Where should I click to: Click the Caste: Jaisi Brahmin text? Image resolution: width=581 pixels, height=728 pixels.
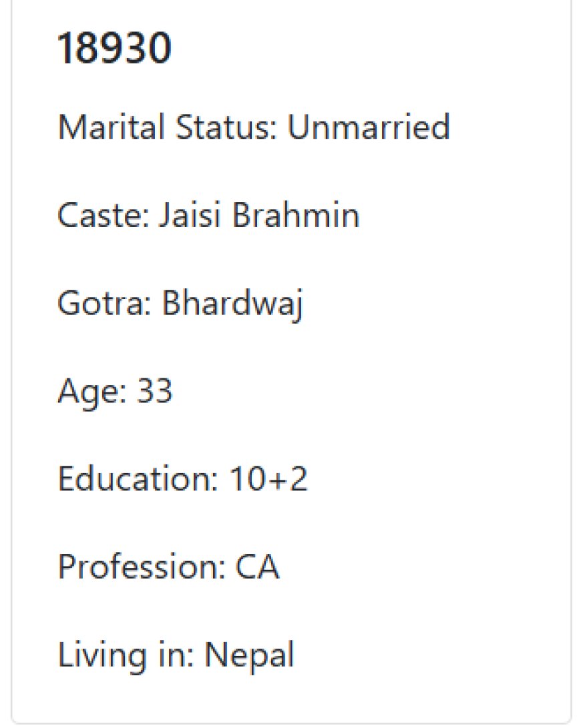208,214
